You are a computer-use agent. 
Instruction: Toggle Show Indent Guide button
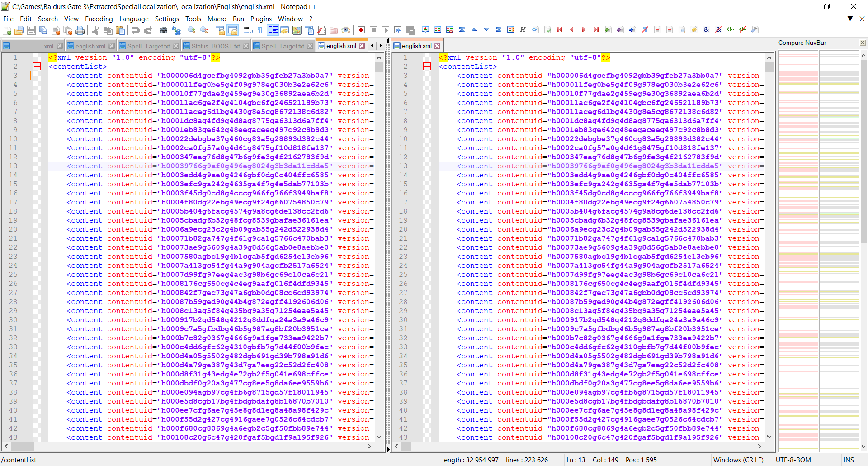point(273,30)
